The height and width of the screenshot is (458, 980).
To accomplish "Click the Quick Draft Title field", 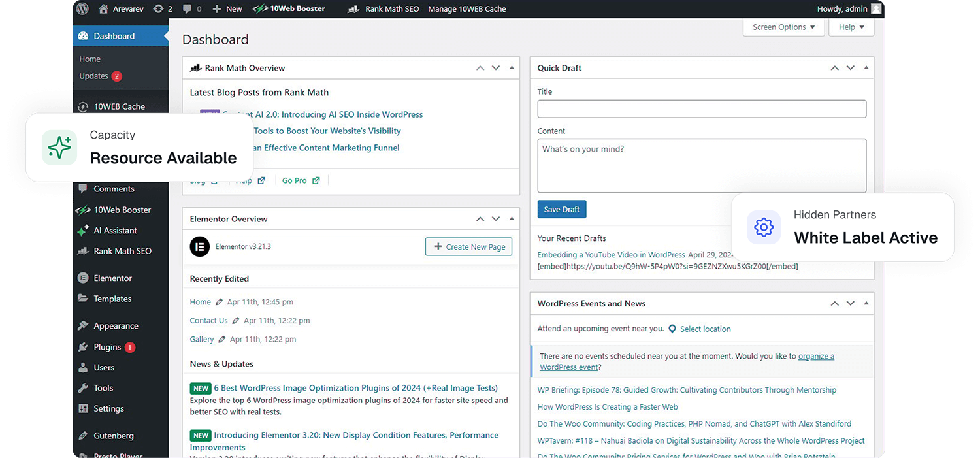I will tap(702, 109).
